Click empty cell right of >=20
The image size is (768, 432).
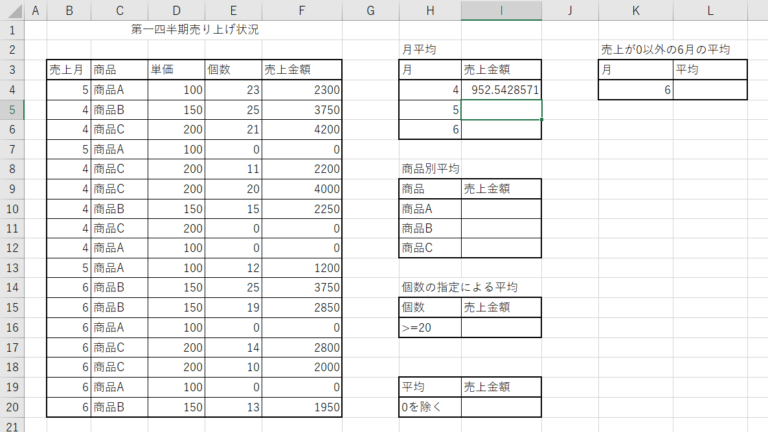(x=501, y=327)
